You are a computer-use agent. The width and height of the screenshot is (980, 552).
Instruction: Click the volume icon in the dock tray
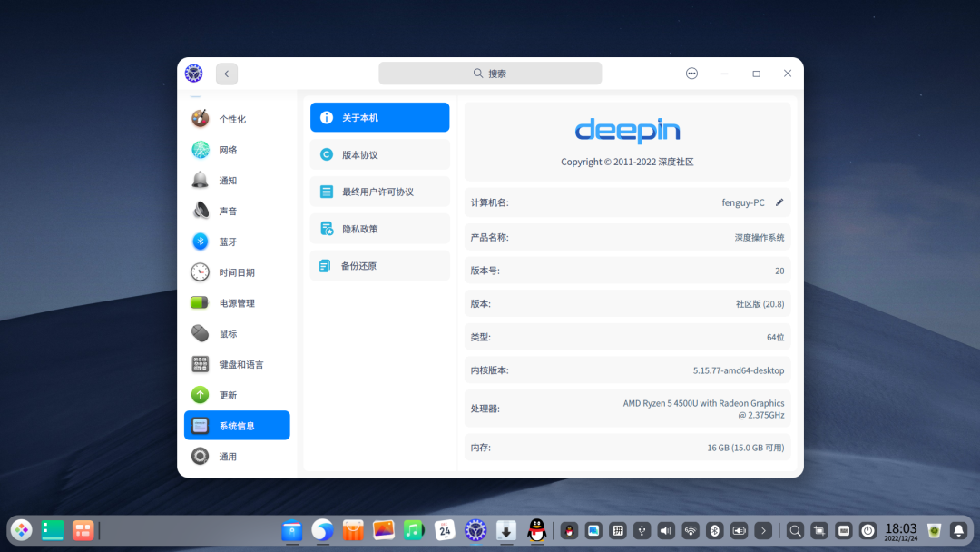point(666,530)
